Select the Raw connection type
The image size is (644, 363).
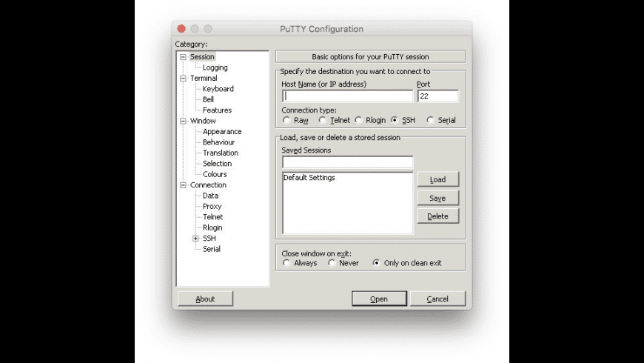tap(286, 120)
